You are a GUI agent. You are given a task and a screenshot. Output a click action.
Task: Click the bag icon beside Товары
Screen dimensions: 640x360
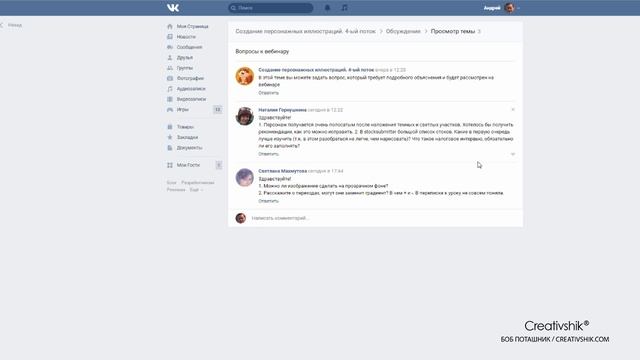pos(170,127)
